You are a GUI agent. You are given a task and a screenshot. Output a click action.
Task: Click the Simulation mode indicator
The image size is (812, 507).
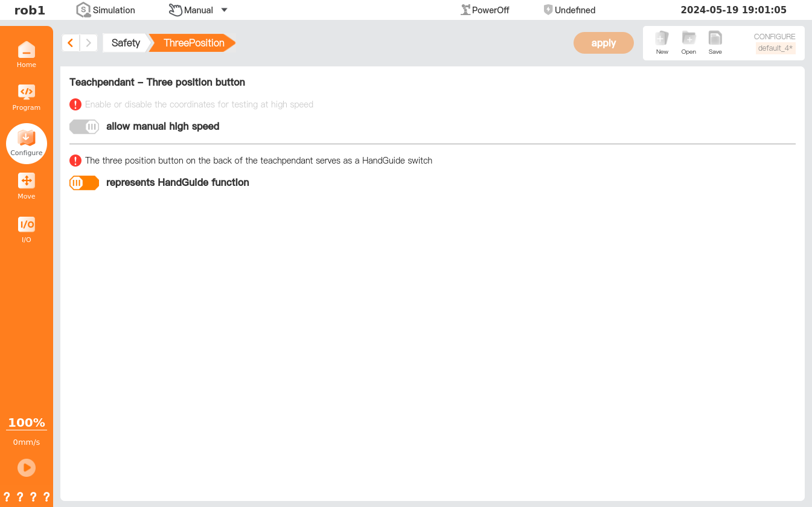click(106, 10)
